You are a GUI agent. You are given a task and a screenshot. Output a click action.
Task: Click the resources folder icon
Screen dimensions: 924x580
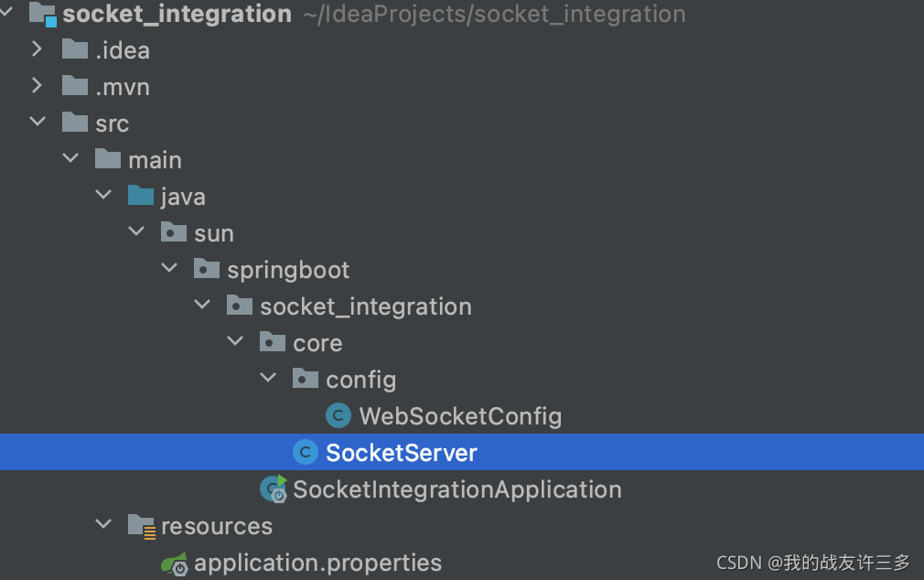coord(141,526)
